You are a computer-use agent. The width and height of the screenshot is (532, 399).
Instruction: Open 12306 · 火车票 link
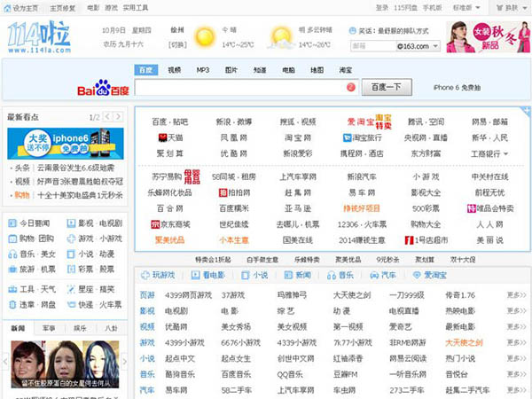(362, 224)
